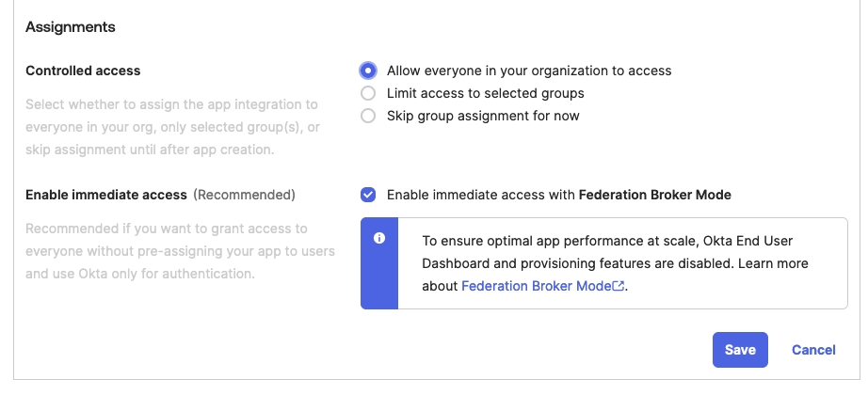This screenshot has height=395, width=868.
Task: Select 'Allow everyone in your organization to access' radio
Action: coord(368,71)
